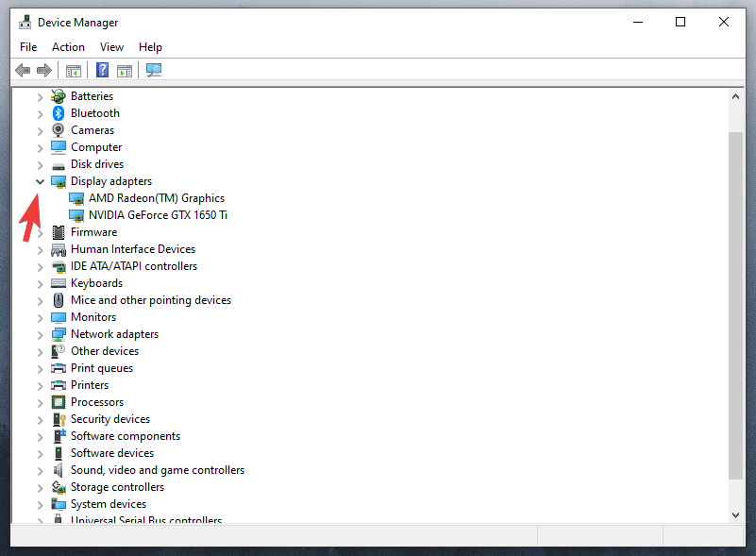
Task: Collapse the Display adapters node
Action: click(40, 182)
